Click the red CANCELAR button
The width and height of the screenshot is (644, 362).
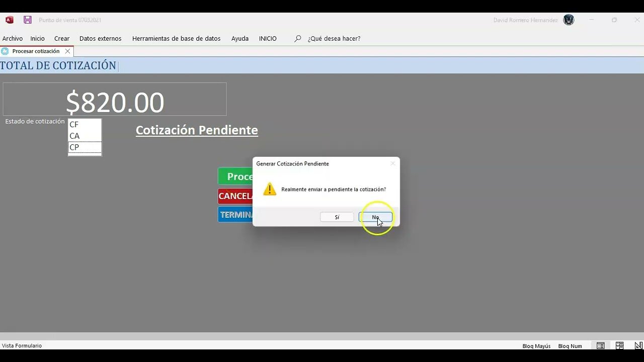click(x=235, y=196)
